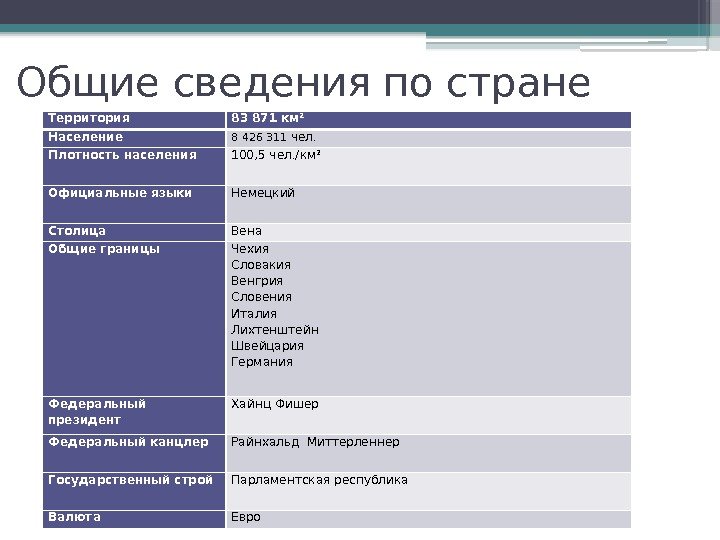Select 'Словакия' in the borders list
The width and height of the screenshot is (720, 540).
[x=261, y=265]
